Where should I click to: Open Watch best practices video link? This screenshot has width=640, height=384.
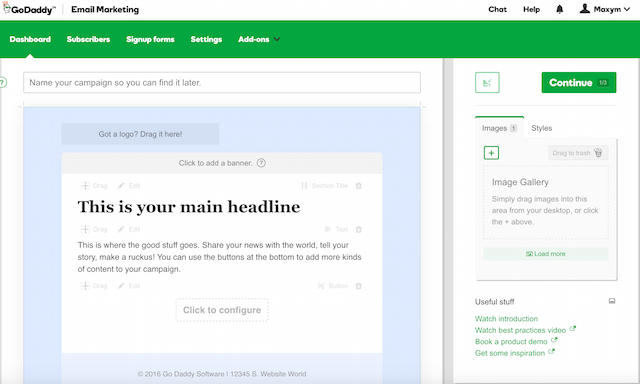[520, 330]
